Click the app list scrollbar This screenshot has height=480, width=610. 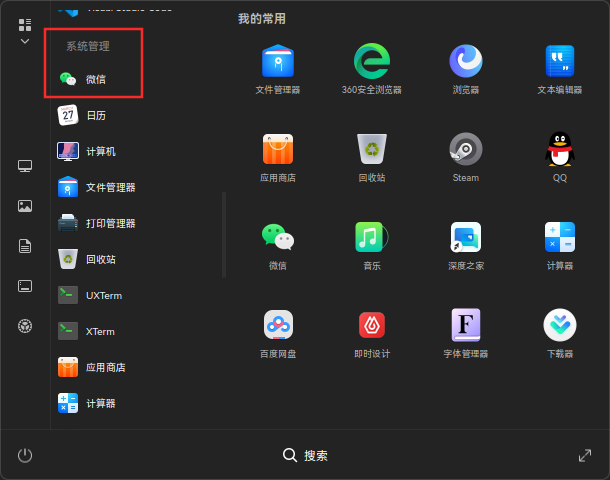[224, 235]
